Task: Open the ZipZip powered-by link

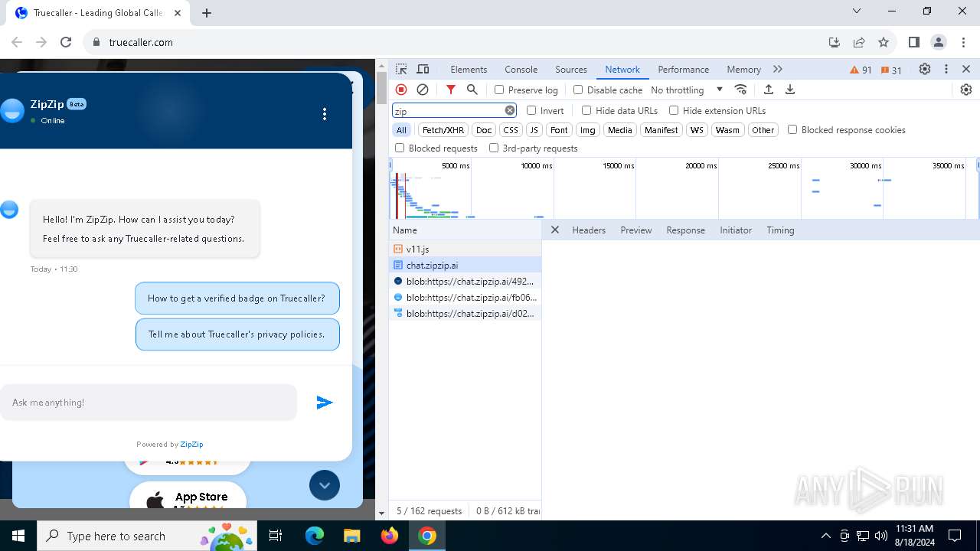Action: 191,444
